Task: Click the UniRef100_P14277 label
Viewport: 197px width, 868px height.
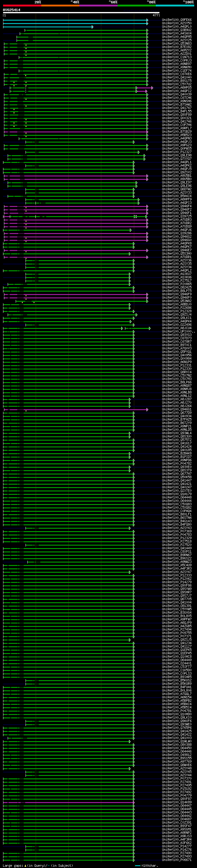Action: [x=176, y=847]
